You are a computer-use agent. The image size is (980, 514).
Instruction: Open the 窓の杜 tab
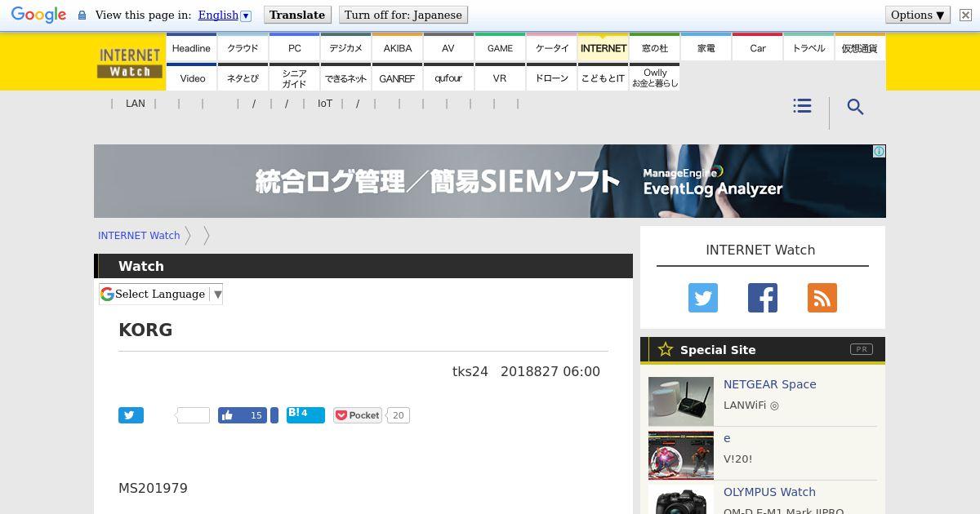[654, 48]
